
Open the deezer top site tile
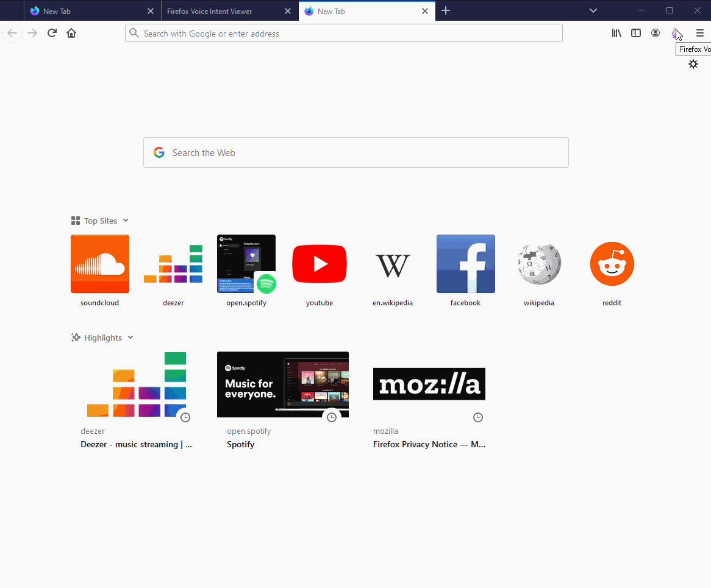pyautogui.click(x=173, y=264)
